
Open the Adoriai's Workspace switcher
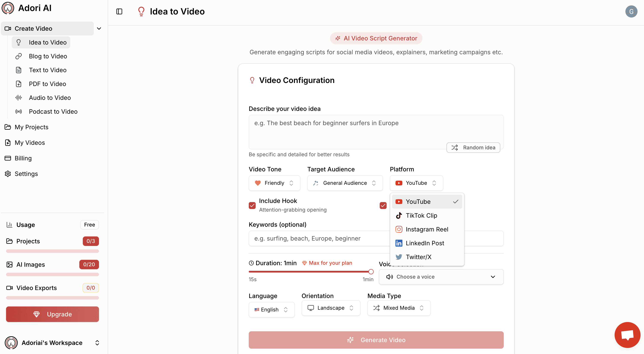[52, 343]
